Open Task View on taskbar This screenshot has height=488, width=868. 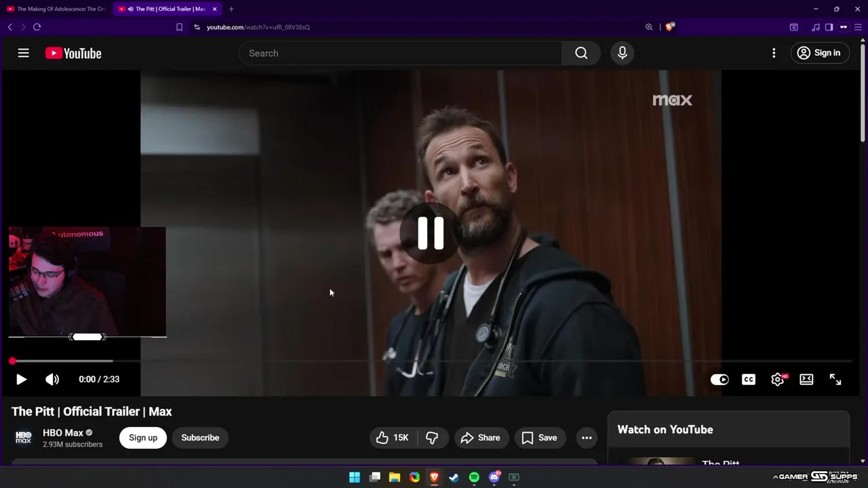tap(375, 477)
